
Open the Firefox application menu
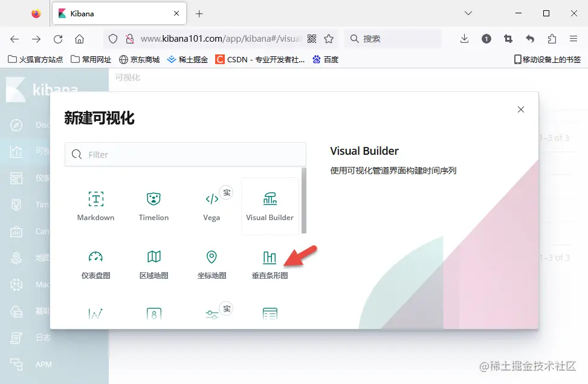click(573, 39)
